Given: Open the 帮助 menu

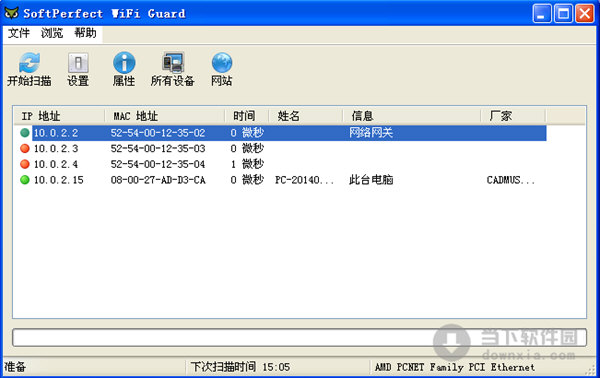Looking at the screenshot, I should tap(85, 33).
